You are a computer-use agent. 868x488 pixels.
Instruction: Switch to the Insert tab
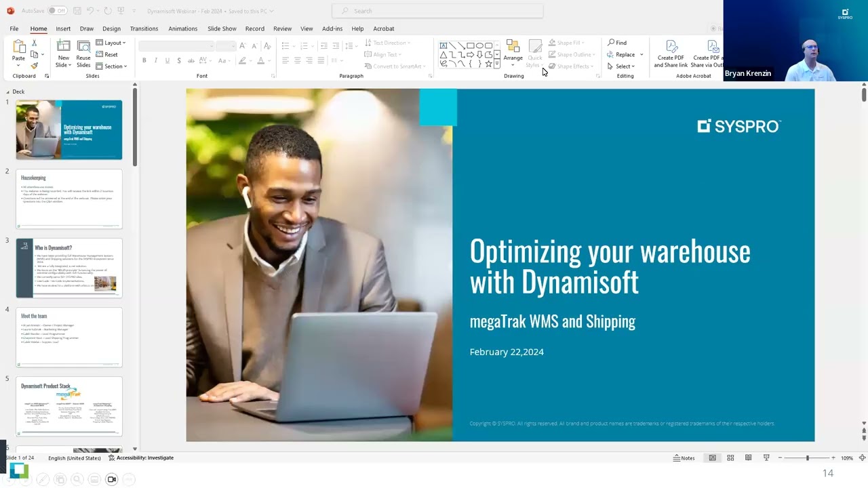63,28
